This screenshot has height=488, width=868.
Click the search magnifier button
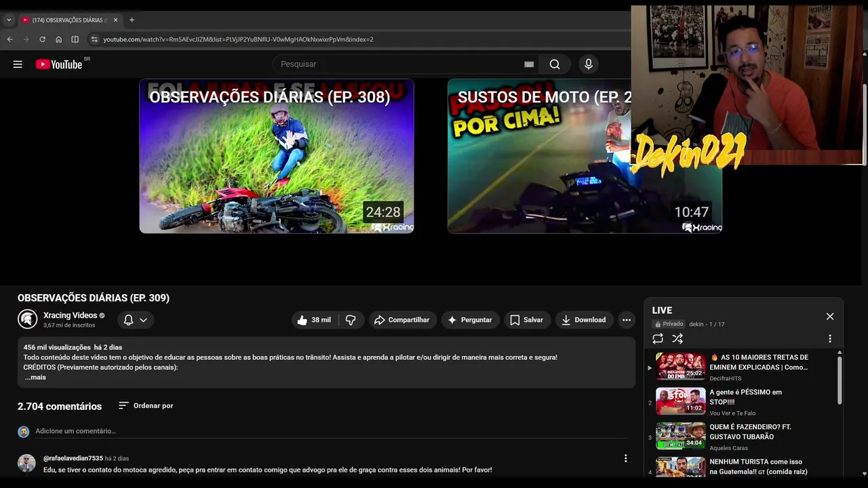tap(555, 64)
